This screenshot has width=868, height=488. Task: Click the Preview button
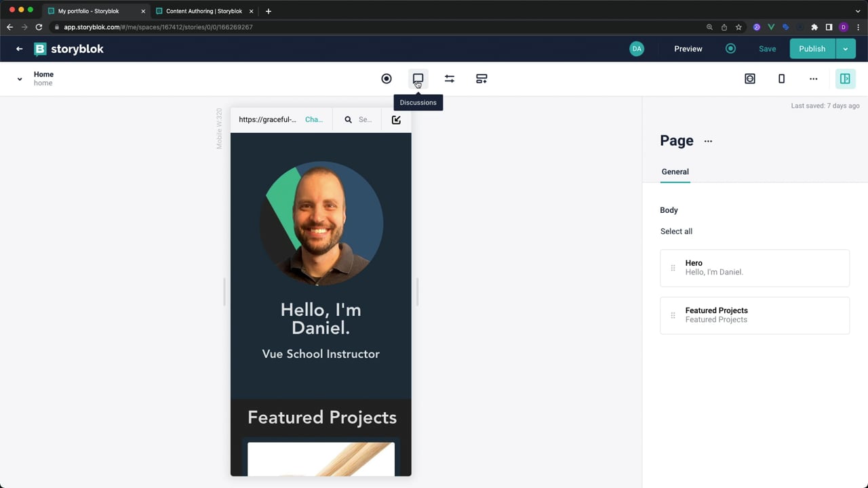click(688, 49)
